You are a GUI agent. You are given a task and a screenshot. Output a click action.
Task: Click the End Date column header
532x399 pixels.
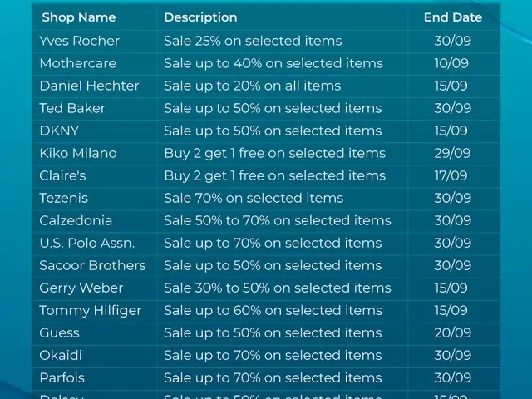[453, 17]
